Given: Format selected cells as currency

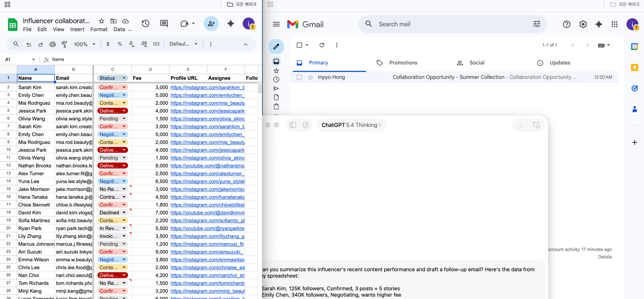Looking at the screenshot, I should pos(108,44).
